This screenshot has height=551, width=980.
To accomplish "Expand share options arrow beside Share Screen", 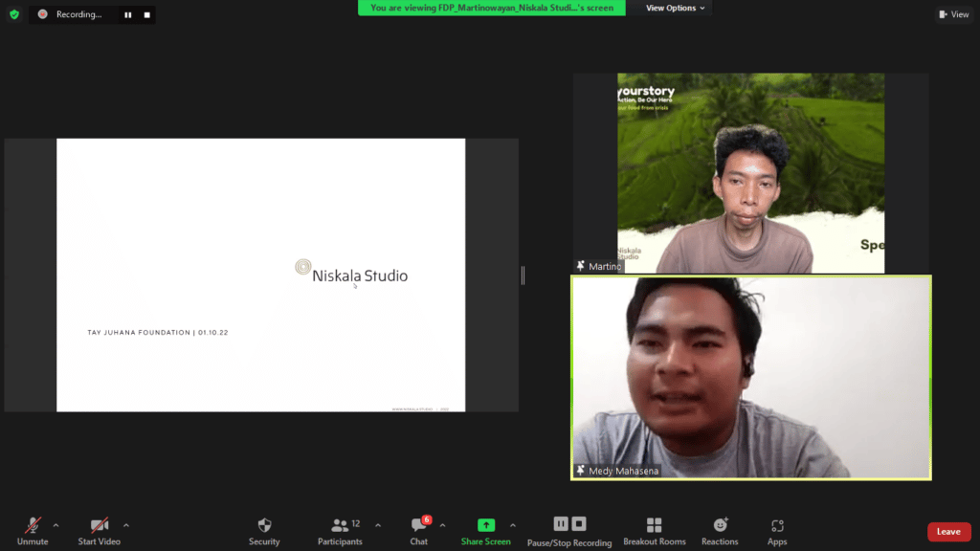I will [513, 525].
